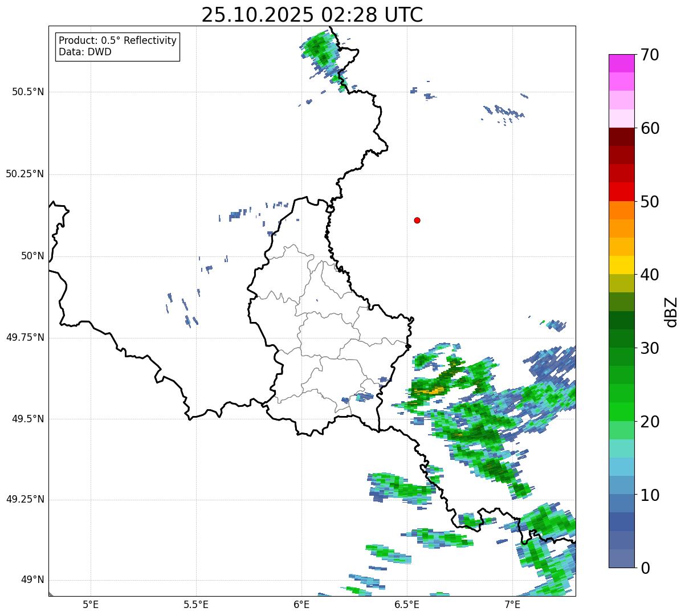Pick the dark maroon swatch below 60
The height and width of the screenshot is (616, 685).
621,137
